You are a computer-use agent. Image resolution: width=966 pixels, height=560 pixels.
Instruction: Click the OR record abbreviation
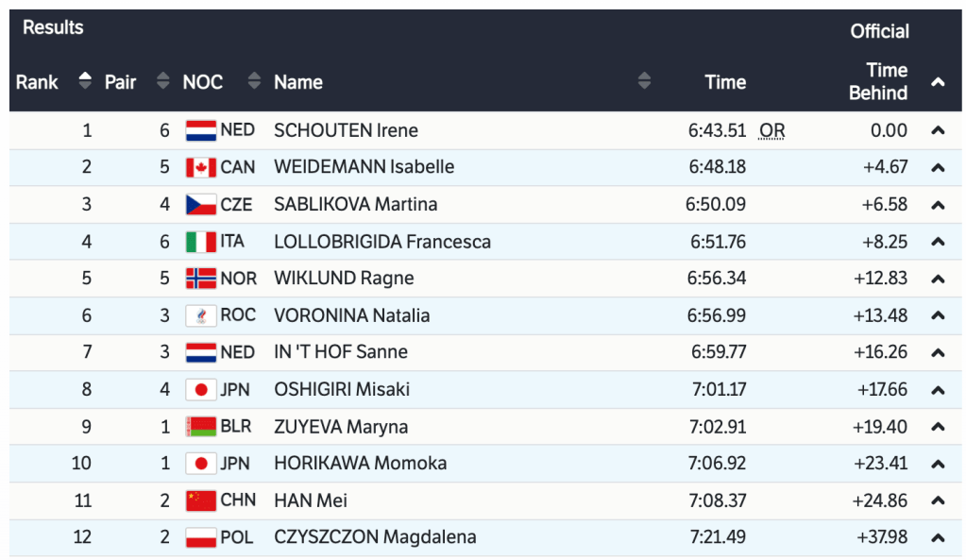pos(772,130)
